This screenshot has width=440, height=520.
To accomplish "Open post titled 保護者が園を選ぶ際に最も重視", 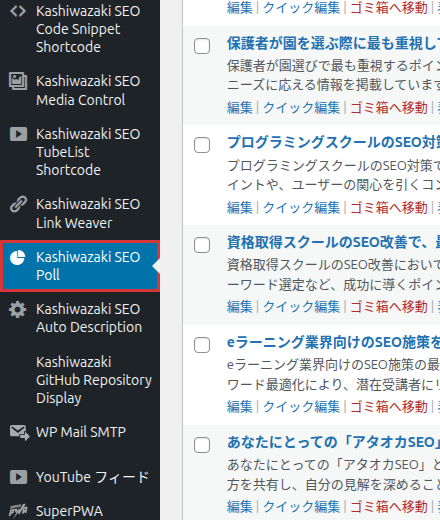I will tap(333, 43).
